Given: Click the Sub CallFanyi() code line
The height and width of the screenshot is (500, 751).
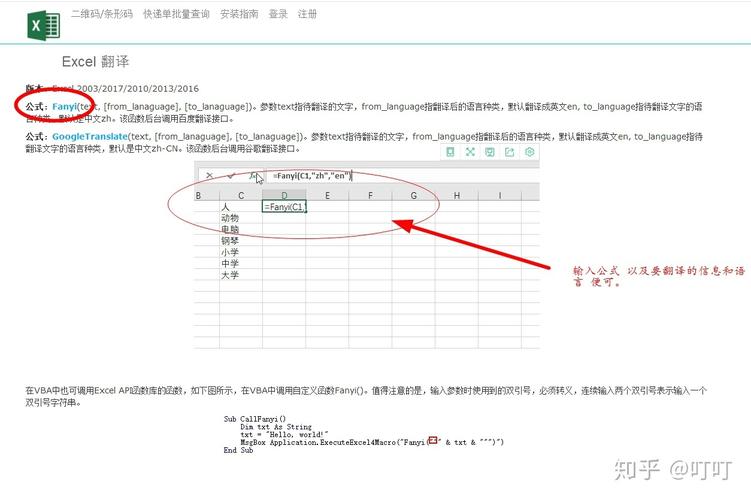Looking at the screenshot, I should click(254, 419).
